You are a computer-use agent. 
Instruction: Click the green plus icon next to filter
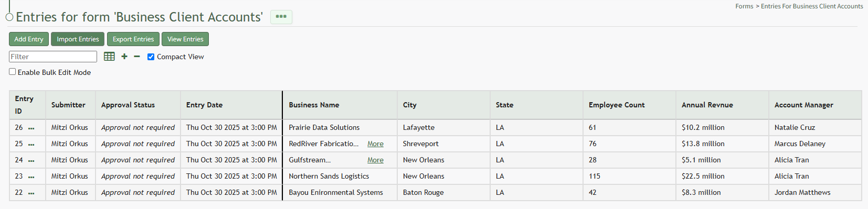click(124, 57)
